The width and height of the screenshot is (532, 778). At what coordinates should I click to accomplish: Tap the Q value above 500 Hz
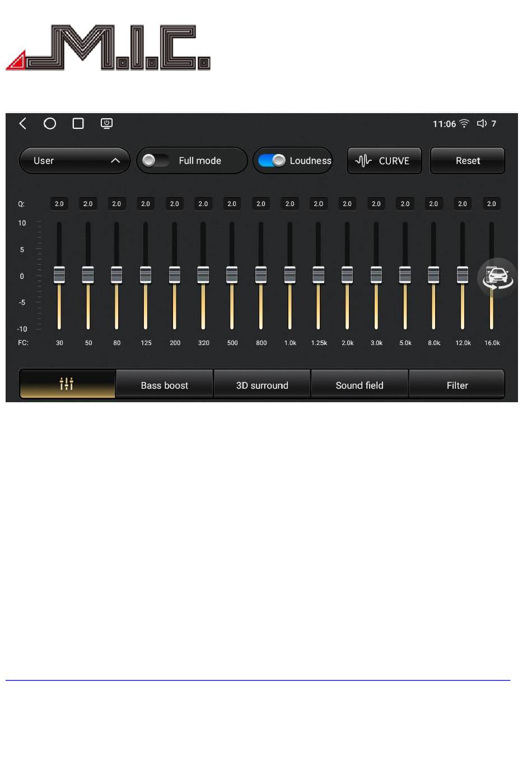[x=232, y=204]
